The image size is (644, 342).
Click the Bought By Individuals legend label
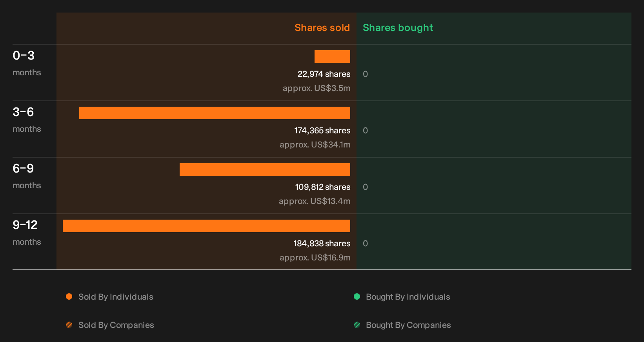(x=408, y=297)
